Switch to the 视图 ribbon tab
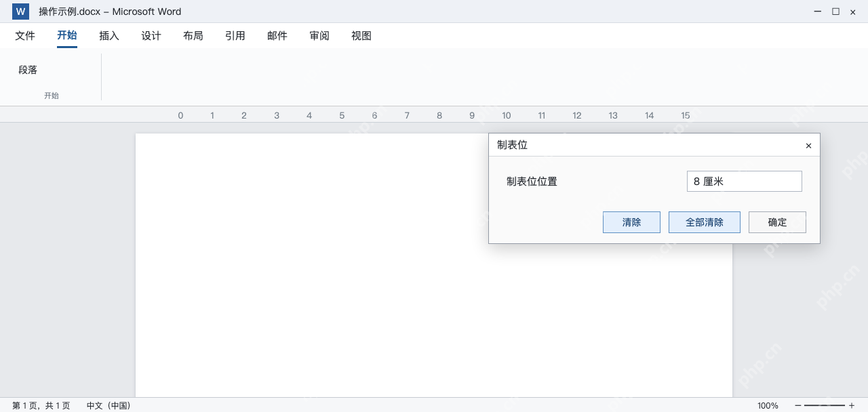Image resolution: width=868 pixels, height=412 pixels. (361, 36)
